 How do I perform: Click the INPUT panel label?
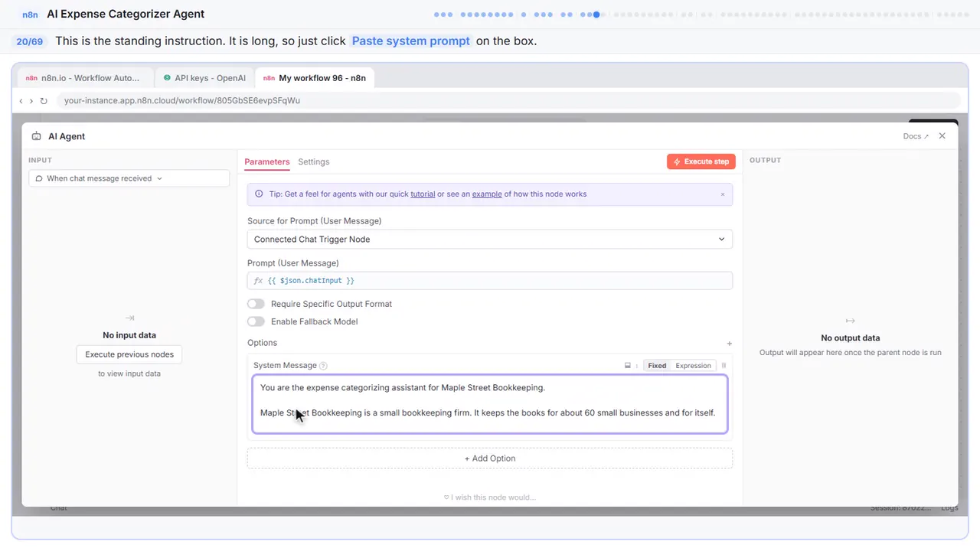coord(39,160)
